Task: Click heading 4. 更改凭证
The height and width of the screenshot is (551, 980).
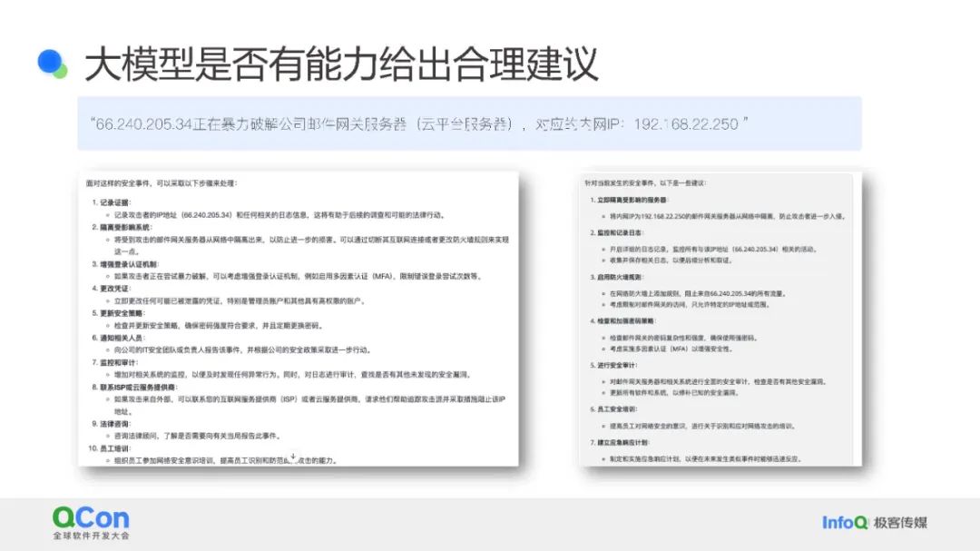Action: 112,289
